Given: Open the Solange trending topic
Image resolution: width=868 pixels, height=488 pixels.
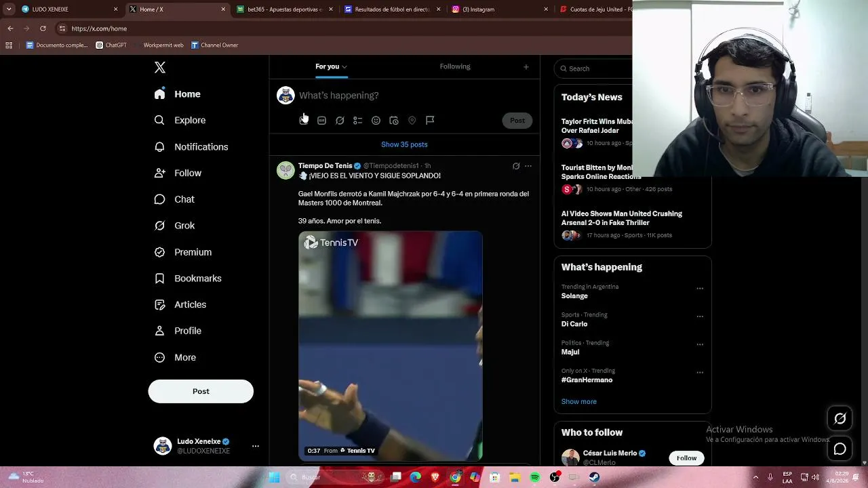Looking at the screenshot, I should point(574,296).
